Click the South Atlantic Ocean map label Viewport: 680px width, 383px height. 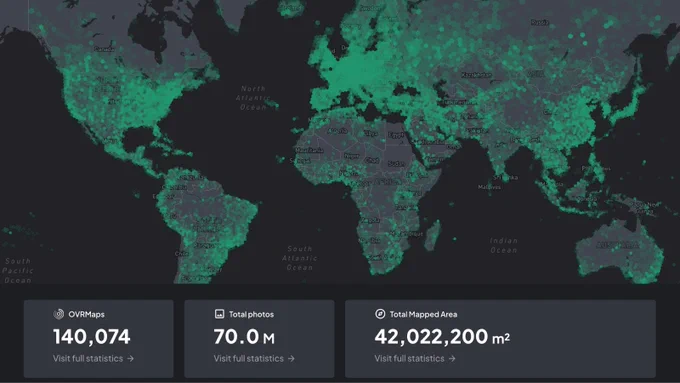tap(300, 258)
